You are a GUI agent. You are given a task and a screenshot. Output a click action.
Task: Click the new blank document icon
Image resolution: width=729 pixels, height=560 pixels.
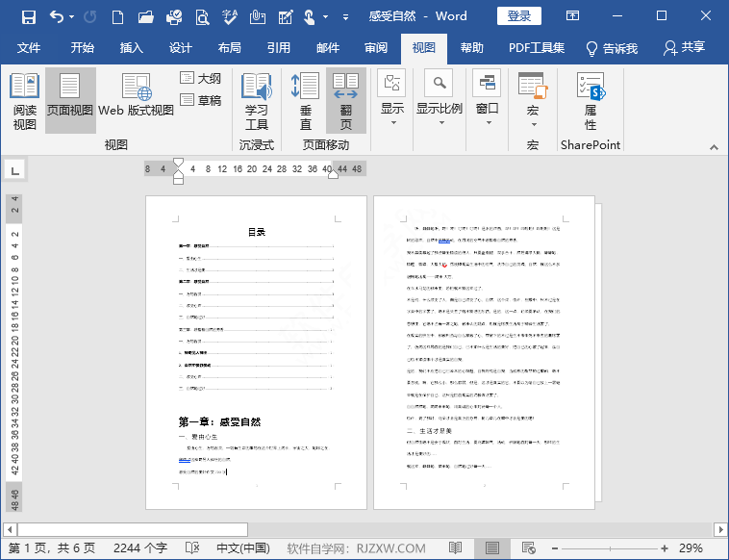[116, 16]
